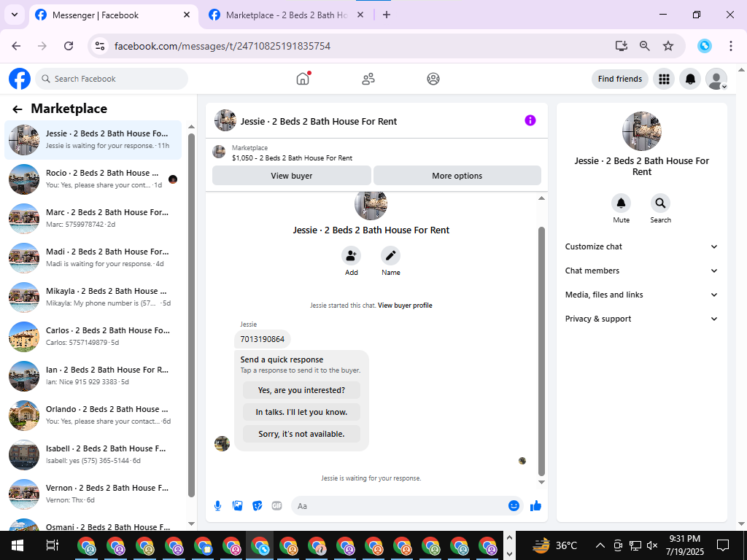Open the Friends icon in top navigation
Viewport: 747px width, 560px height.
tap(368, 79)
